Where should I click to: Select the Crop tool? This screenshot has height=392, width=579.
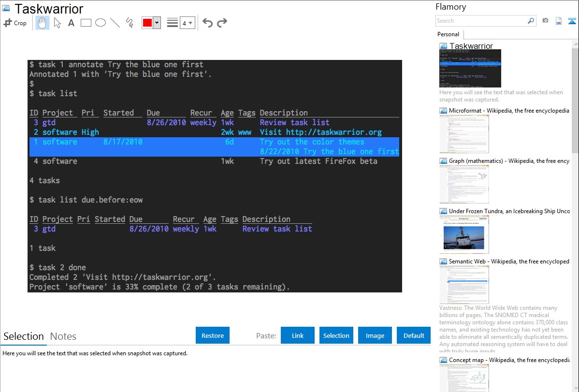coord(15,23)
